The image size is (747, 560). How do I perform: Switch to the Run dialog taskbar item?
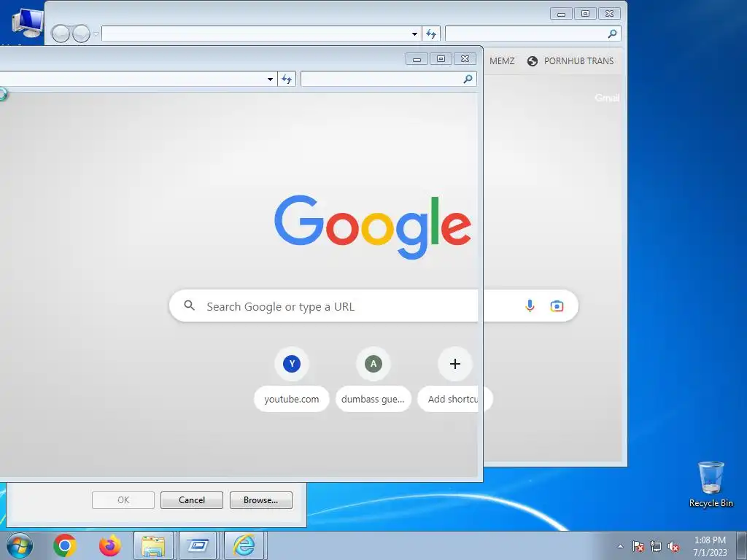click(x=198, y=545)
